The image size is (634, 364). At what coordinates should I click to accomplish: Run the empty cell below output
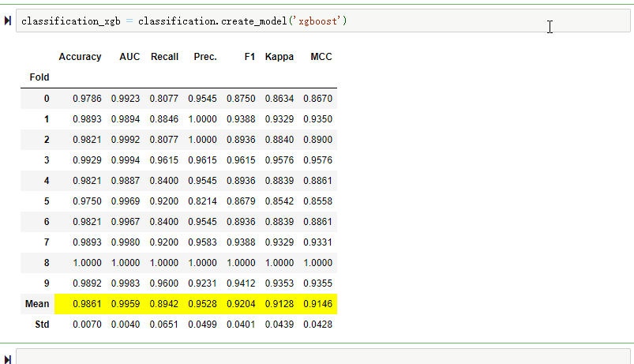[x=7, y=359]
